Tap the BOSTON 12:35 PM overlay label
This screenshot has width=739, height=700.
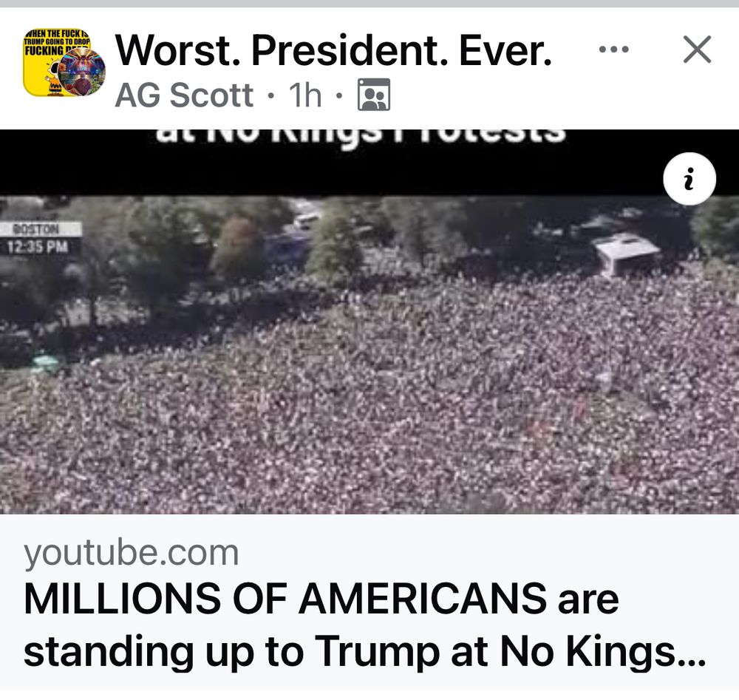(x=41, y=239)
